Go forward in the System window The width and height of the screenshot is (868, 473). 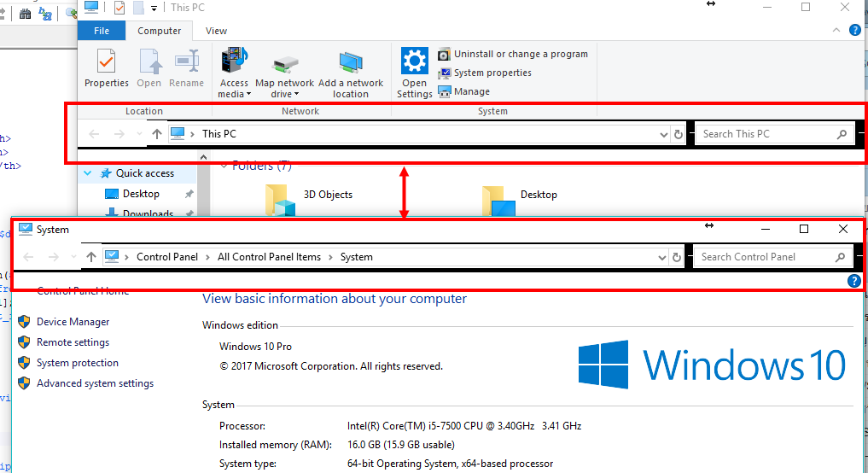click(53, 257)
